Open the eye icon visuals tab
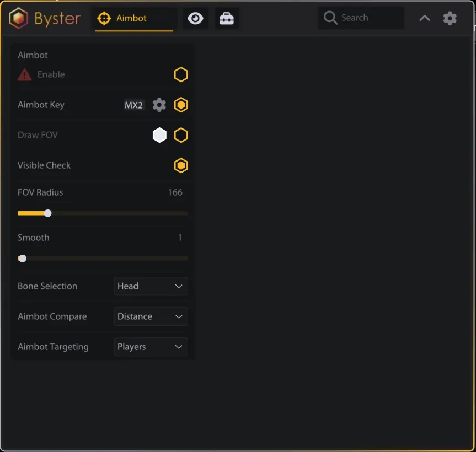The image size is (476, 452). point(196,18)
